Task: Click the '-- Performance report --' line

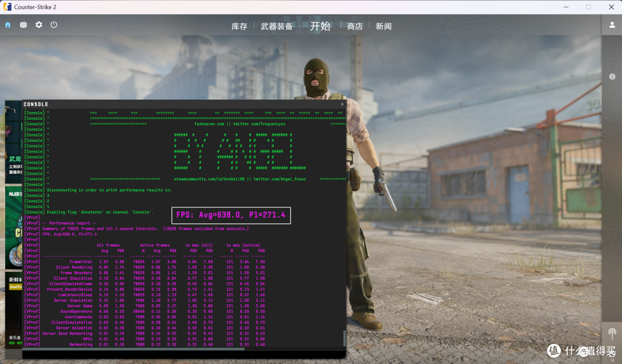Action: (x=70, y=223)
